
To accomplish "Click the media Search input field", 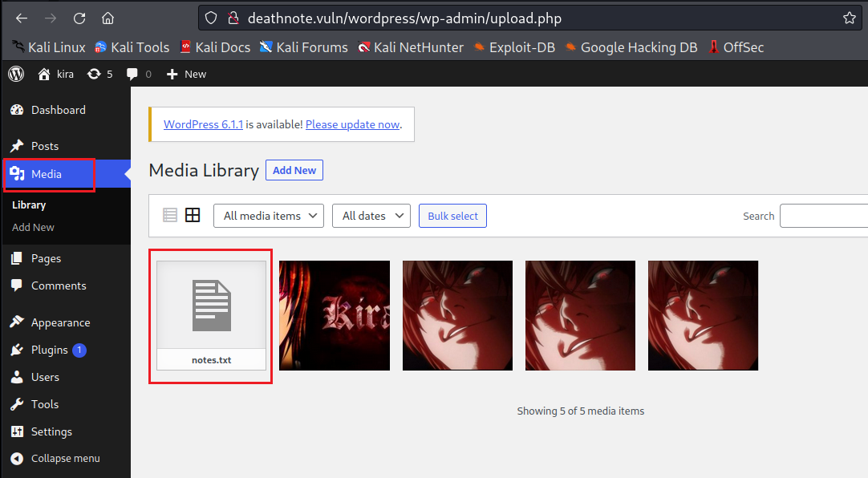I will pyautogui.click(x=824, y=216).
